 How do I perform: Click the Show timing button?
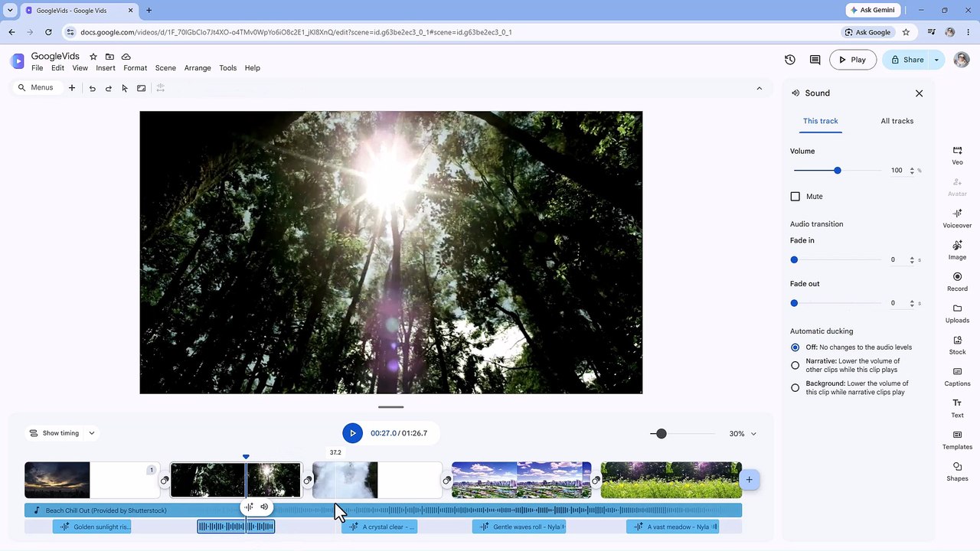54,433
